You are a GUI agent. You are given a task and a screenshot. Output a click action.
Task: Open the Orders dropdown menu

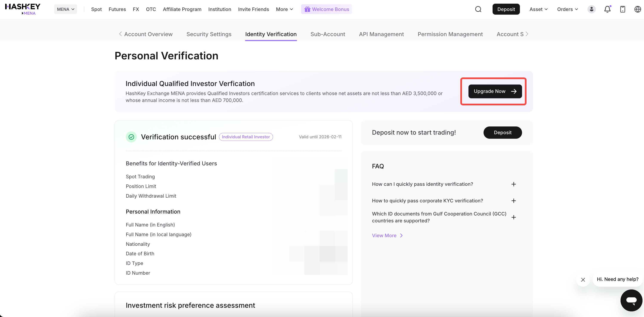click(x=567, y=9)
